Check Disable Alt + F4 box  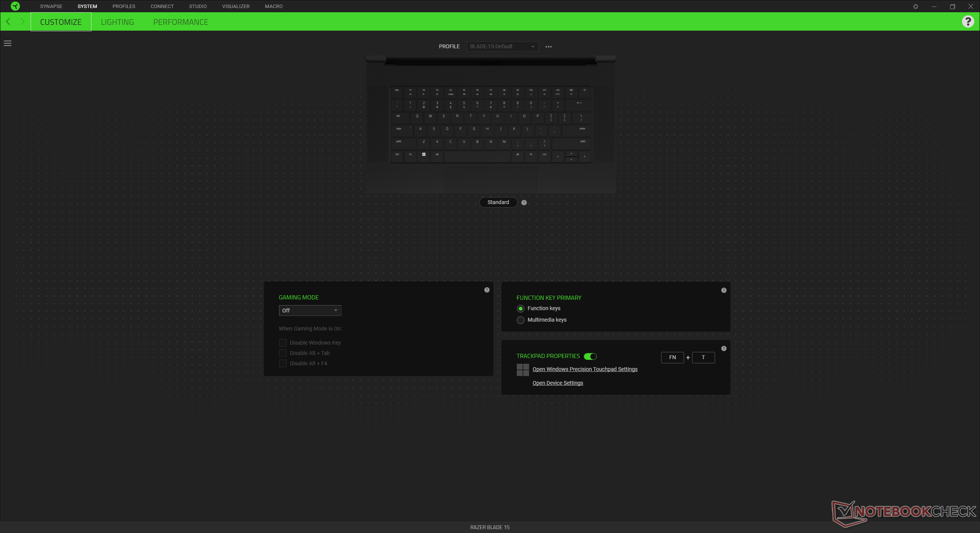coord(283,364)
